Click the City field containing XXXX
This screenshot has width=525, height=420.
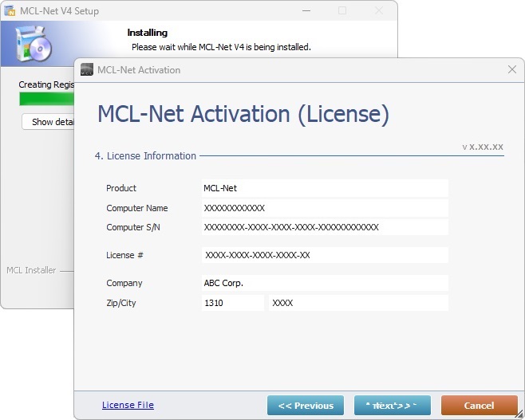coord(358,303)
